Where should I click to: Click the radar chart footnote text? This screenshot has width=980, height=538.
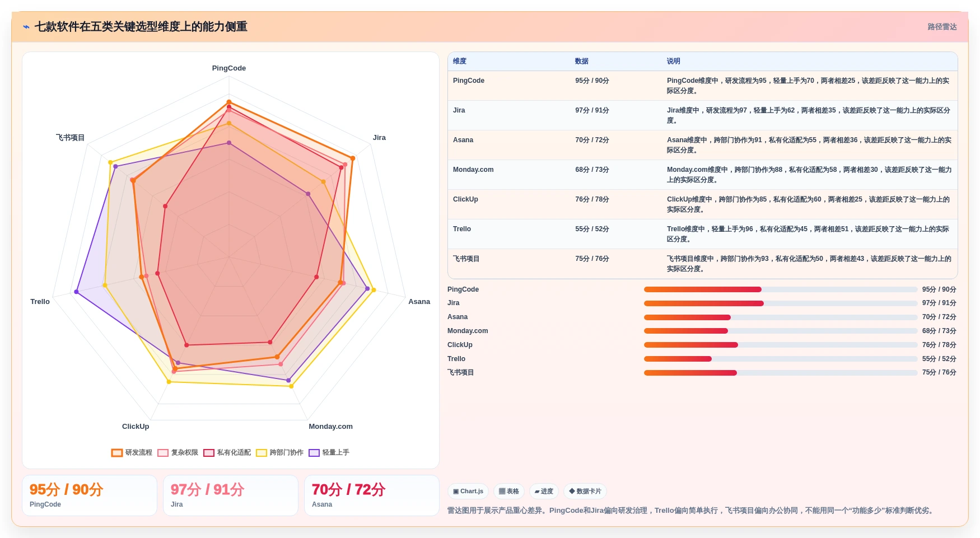coord(691,511)
